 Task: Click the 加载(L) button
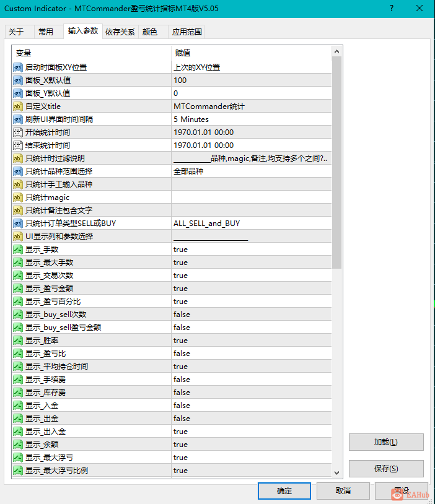(386, 442)
